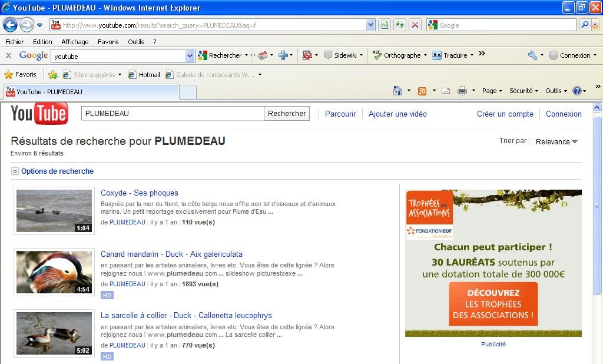Click the YouTube search field with PLUMEDEAU
Screen dimensions: 603x364
173,114
